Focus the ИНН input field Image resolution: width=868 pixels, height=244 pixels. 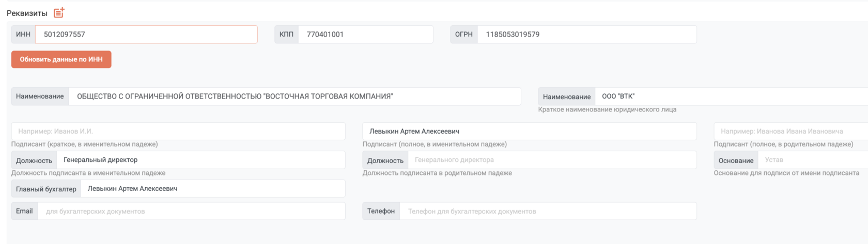146,35
